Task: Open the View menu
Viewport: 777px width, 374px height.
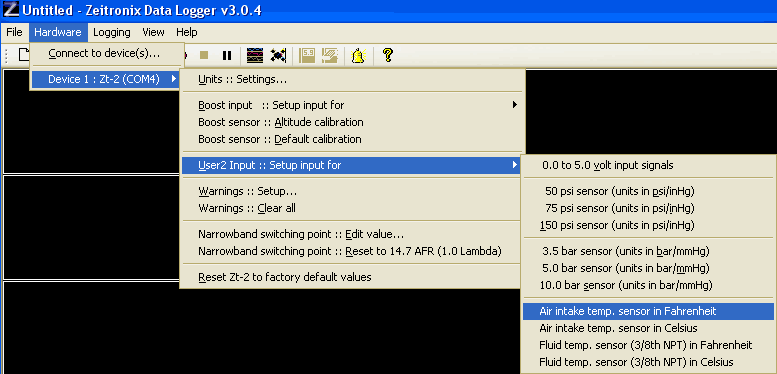Action: click(x=153, y=32)
